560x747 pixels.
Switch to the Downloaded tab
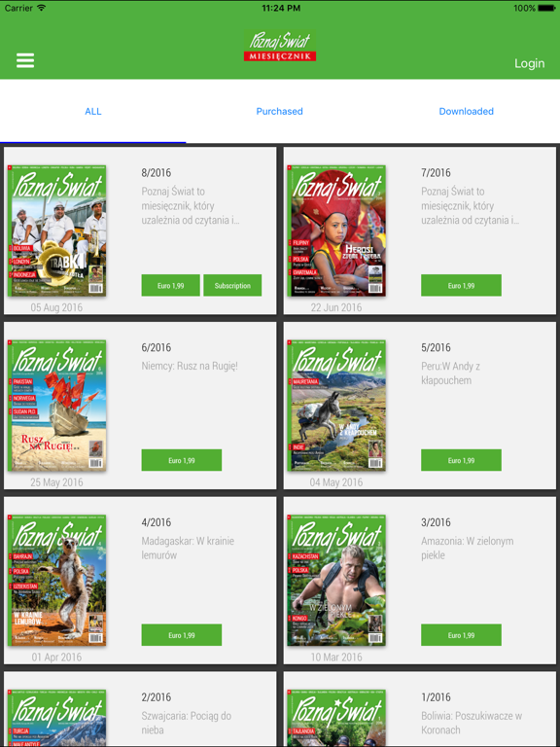click(467, 111)
